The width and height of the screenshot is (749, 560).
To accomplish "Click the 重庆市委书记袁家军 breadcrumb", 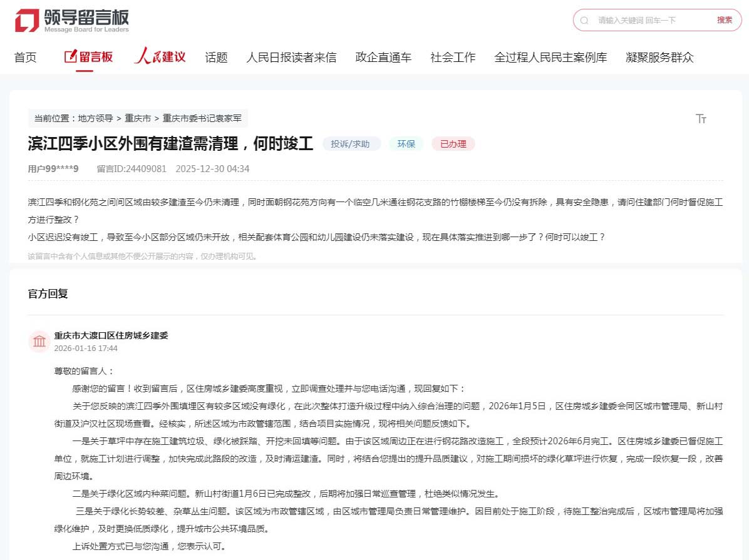I will [200, 118].
